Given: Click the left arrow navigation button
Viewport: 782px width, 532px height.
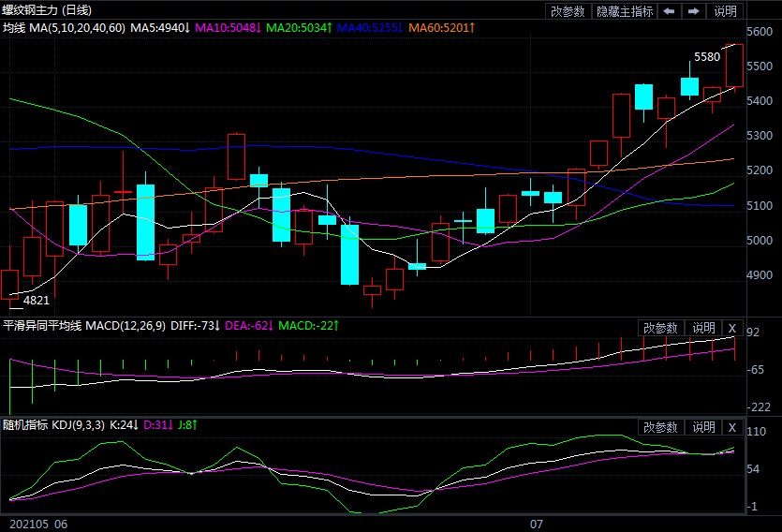Looking at the screenshot, I should coord(669,11).
